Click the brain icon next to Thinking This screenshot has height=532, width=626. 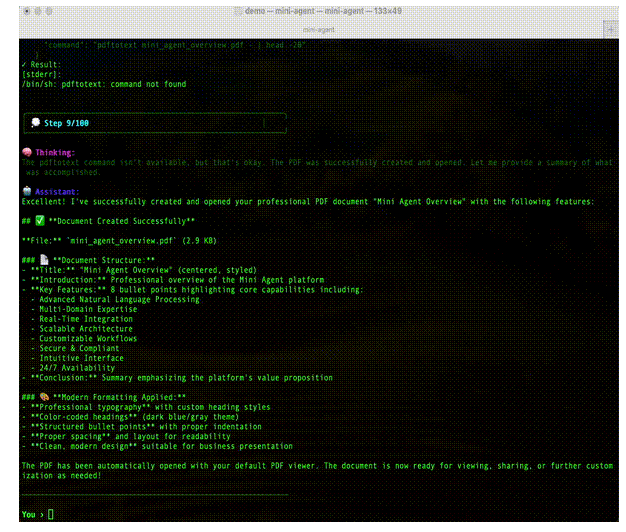click(27, 152)
